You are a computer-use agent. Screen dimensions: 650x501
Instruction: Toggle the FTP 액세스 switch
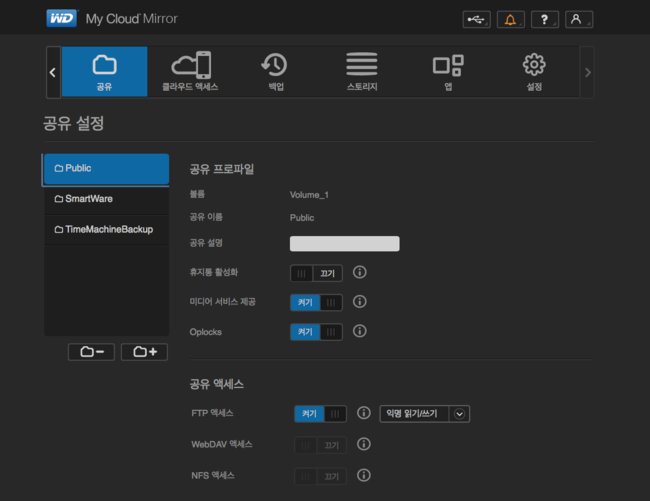coord(320,414)
